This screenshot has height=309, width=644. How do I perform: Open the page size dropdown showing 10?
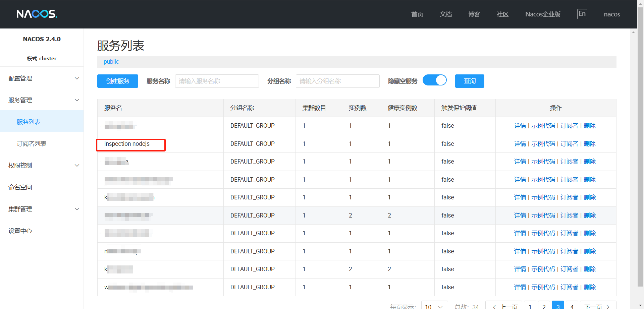(434, 306)
